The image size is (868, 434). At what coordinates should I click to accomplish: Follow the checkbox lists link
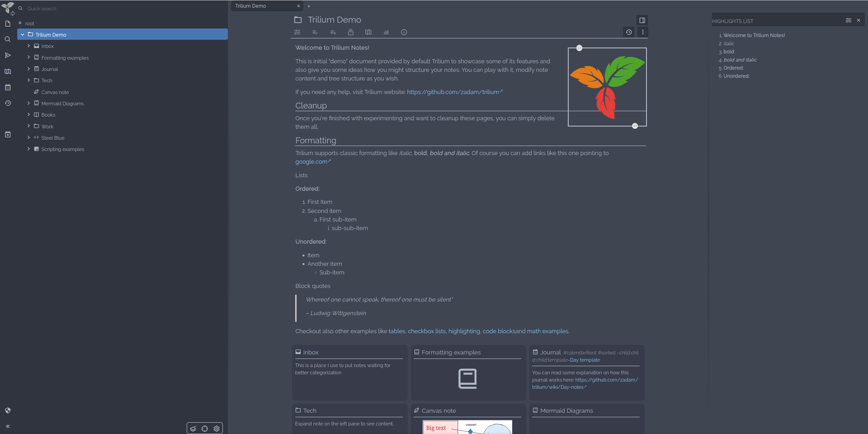coord(426,331)
